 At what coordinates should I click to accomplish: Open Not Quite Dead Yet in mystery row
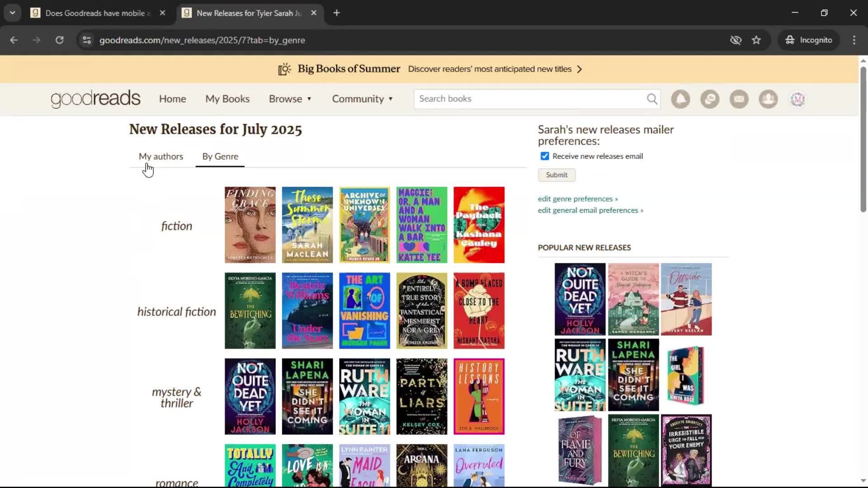coord(250,397)
